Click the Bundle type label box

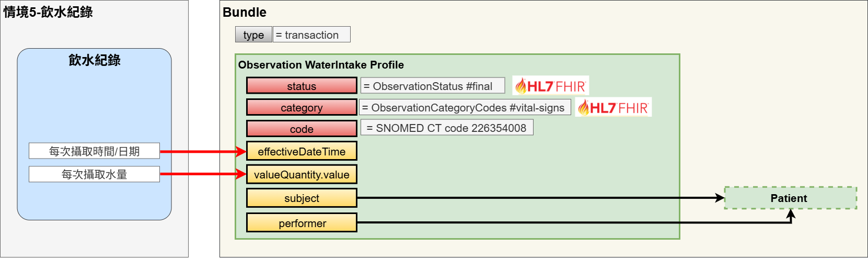(x=253, y=35)
